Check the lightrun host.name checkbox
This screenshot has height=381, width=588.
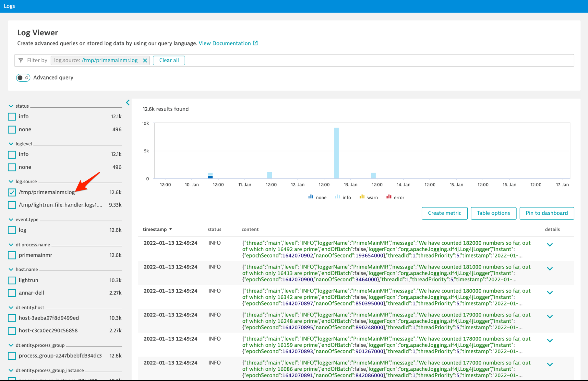tap(12, 280)
